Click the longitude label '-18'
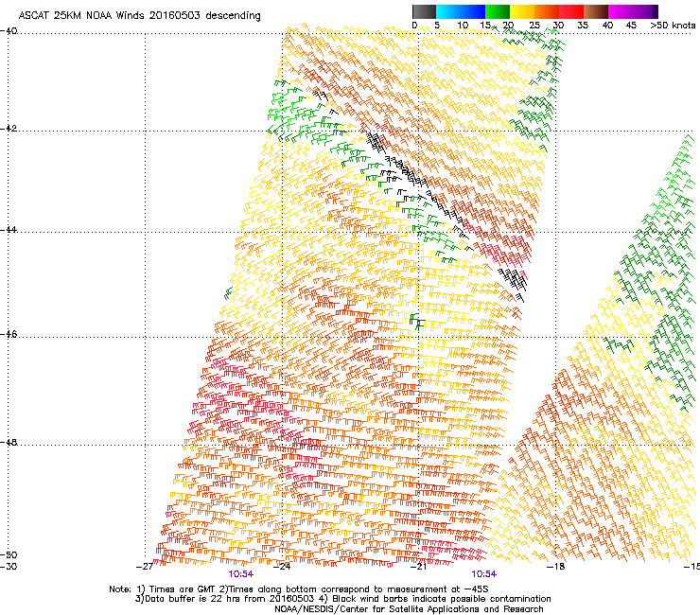 click(x=556, y=567)
